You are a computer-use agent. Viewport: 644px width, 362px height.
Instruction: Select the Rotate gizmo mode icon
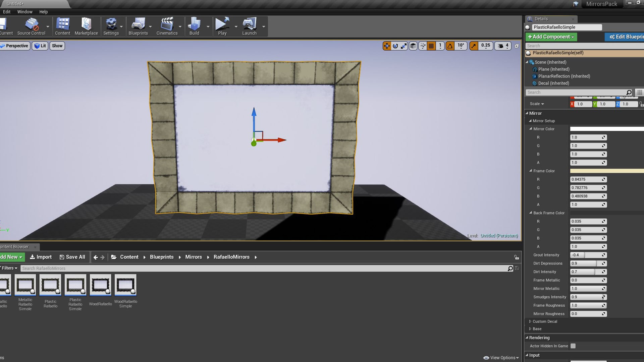point(396,46)
